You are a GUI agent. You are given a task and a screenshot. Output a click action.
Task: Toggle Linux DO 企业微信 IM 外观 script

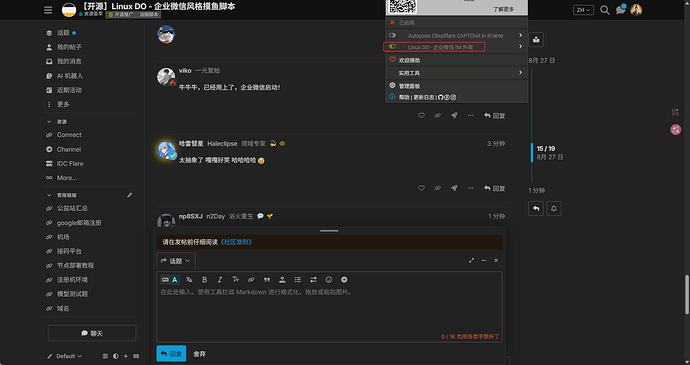point(393,47)
